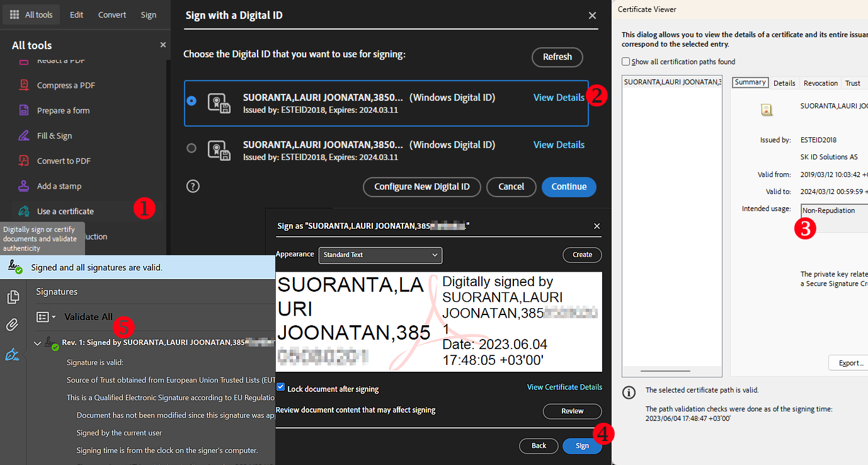
Task: Click the Redact a PDF tool icon
Action: click(24, 61)
